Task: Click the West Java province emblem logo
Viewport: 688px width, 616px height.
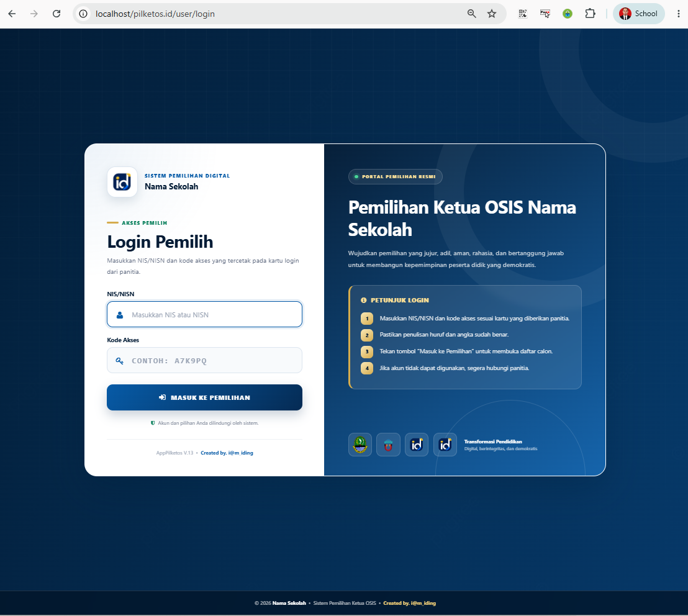Action: click(360, 445)
